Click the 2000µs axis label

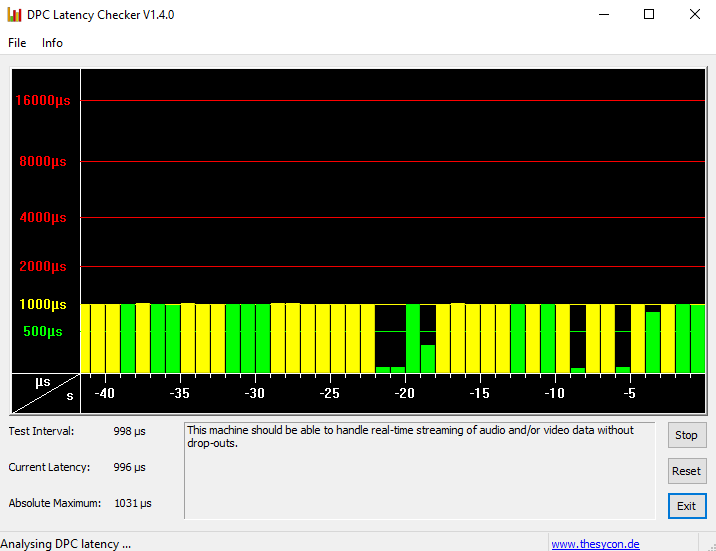pyautogui.click(x=43, y=266)
